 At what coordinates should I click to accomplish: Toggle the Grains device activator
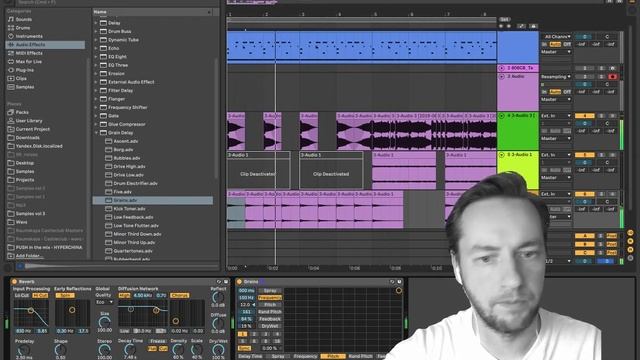point(240,282)
